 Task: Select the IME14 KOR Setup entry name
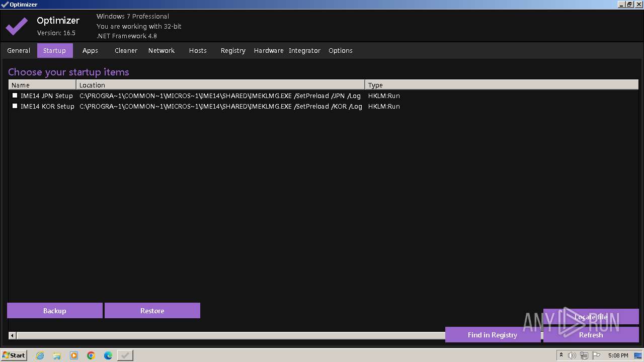[x=47, y=106]
